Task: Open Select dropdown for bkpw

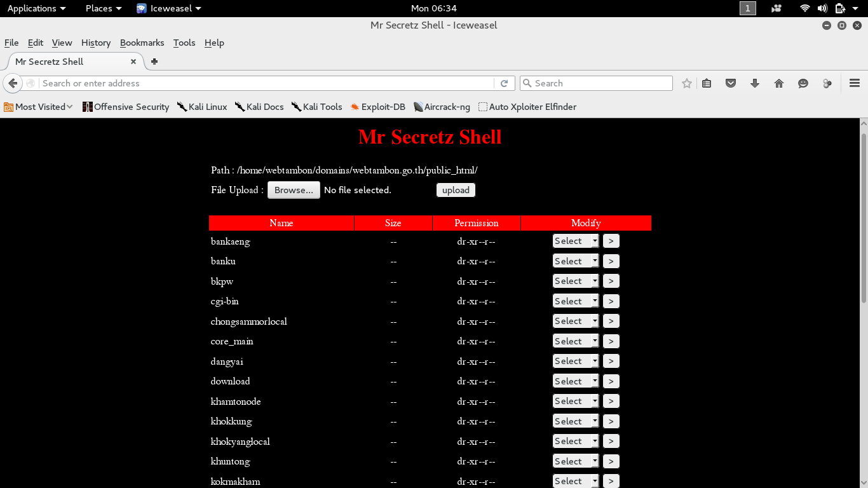Action: tap(576, 281)
